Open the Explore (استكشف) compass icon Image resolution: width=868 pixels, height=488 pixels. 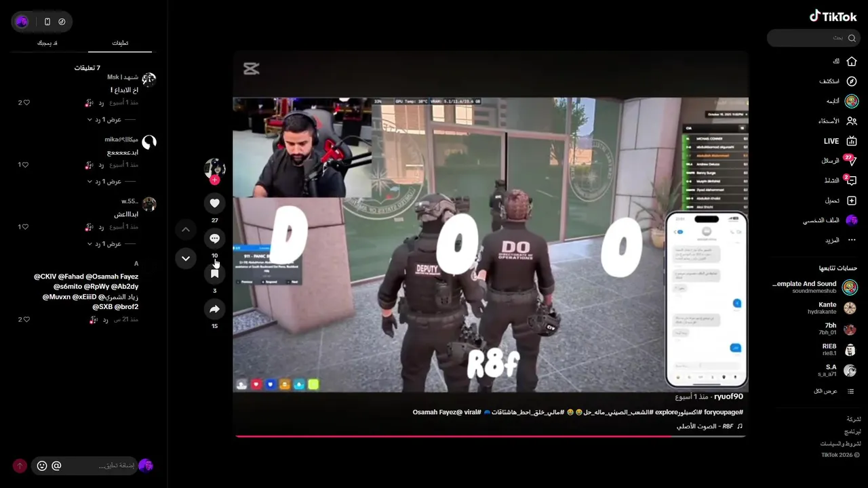pyautogui.click(x=852, y=81)
